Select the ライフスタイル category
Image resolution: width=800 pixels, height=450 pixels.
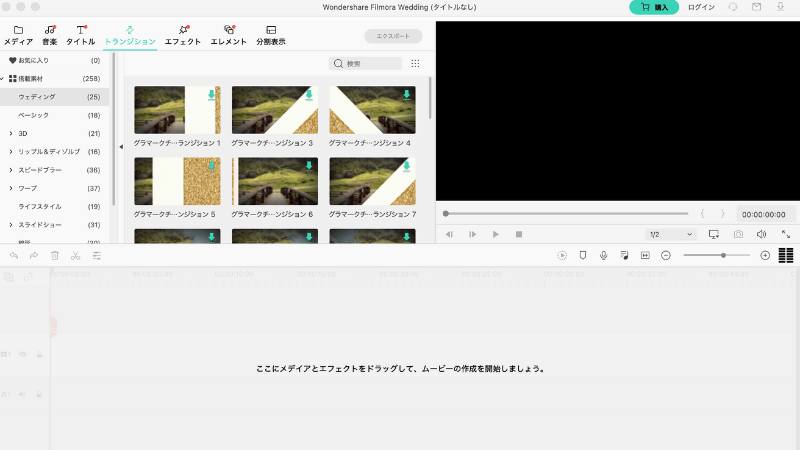(x=54, y=207)
